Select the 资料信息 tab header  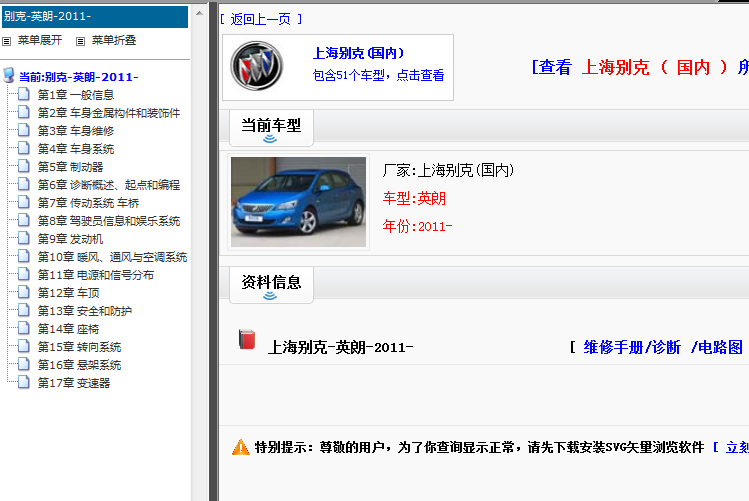(x=271, y=285)
